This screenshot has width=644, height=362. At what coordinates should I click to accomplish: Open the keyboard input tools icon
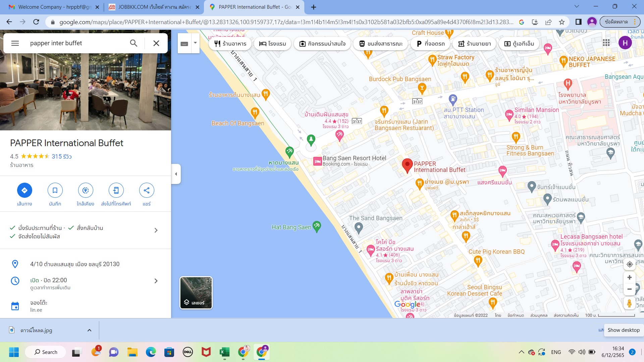coord(184,44)
